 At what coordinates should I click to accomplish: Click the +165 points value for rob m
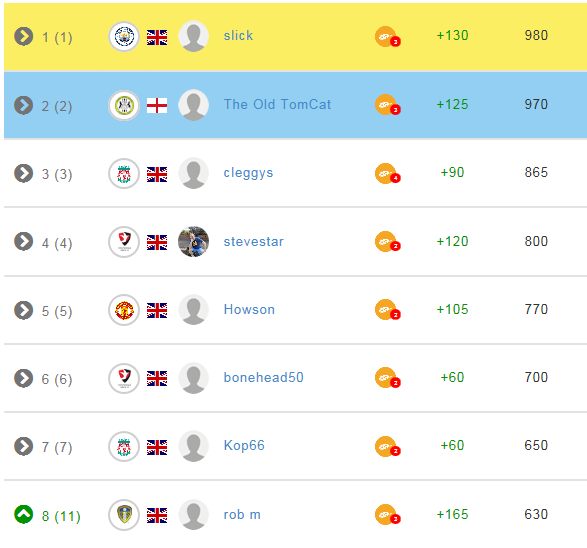tap(452, 514)
